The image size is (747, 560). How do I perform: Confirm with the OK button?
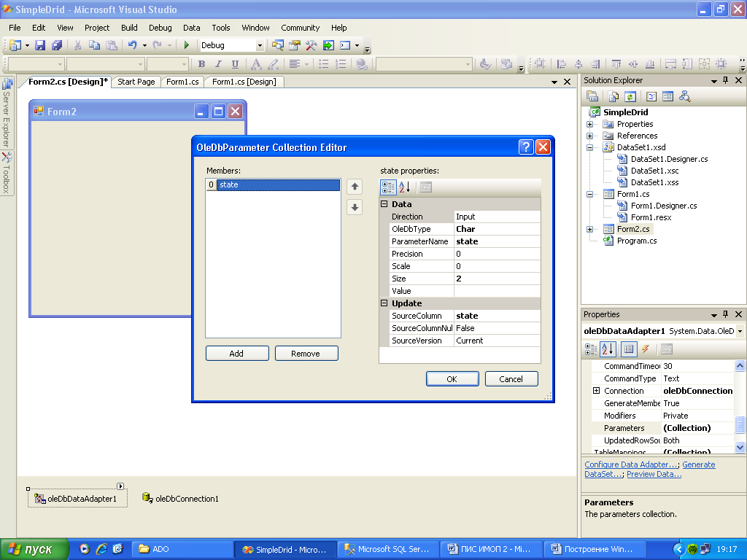point(452,378)
